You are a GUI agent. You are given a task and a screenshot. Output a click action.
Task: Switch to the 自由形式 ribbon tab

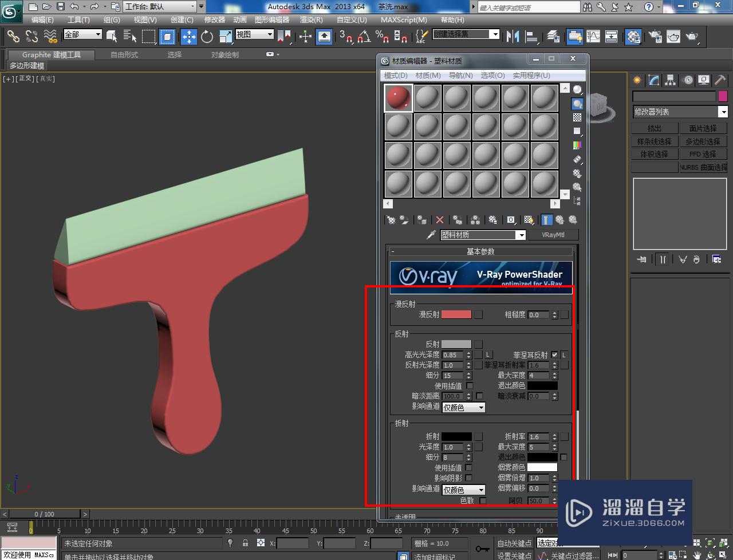(124, 55)
